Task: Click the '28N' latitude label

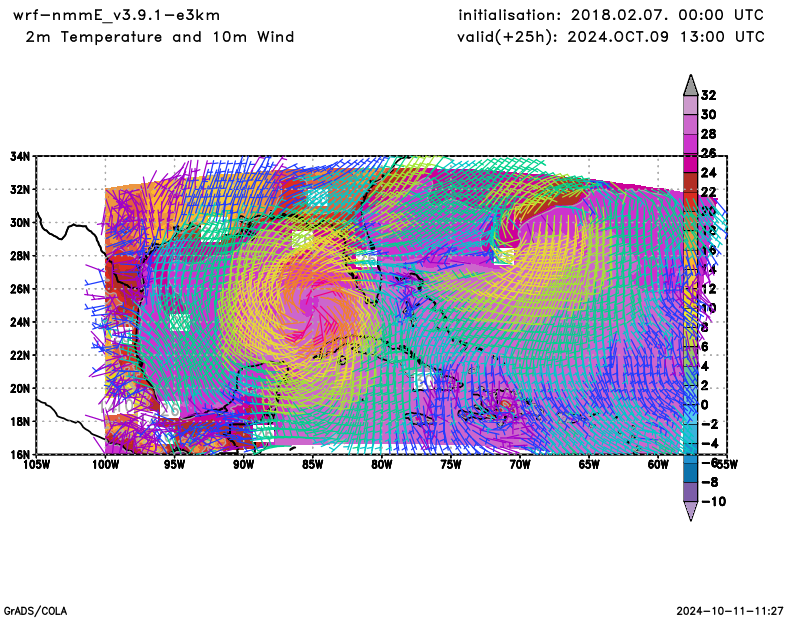Action: (20, 256)
